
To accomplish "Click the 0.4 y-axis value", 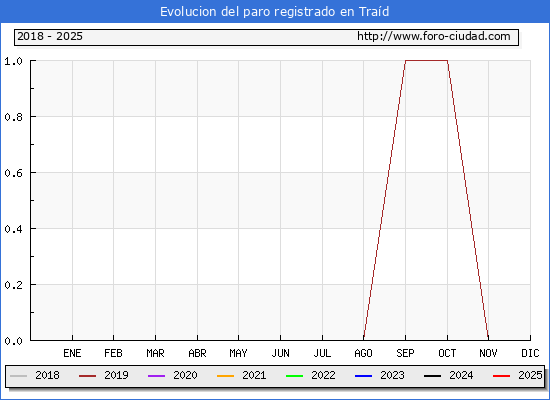I will click(13, 229).
